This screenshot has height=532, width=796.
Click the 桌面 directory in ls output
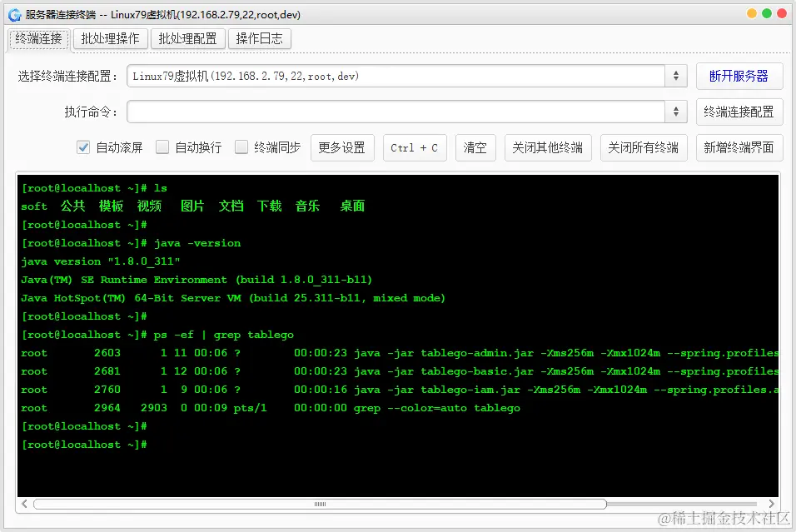[x=352, y=206]
